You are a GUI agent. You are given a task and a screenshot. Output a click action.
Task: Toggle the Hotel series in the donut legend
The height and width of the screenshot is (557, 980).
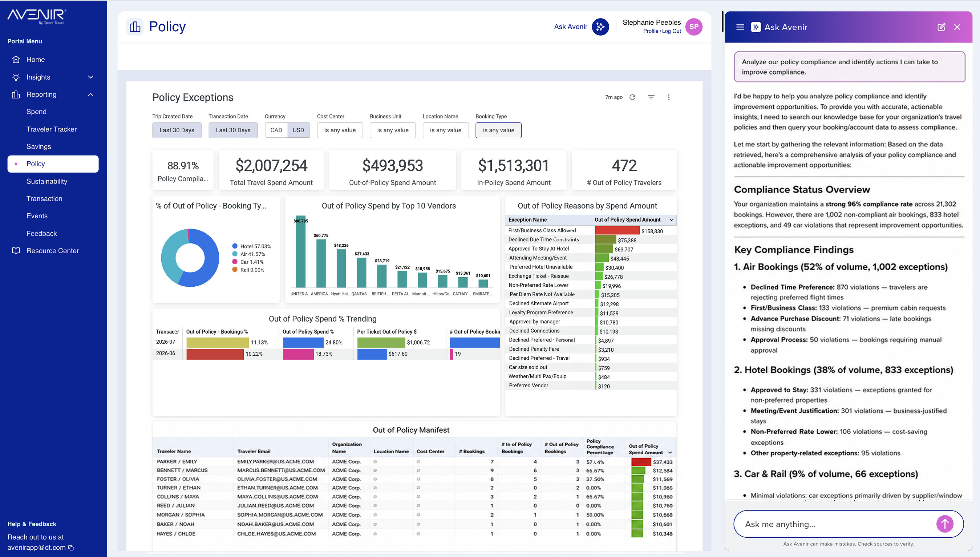(251, 246)
